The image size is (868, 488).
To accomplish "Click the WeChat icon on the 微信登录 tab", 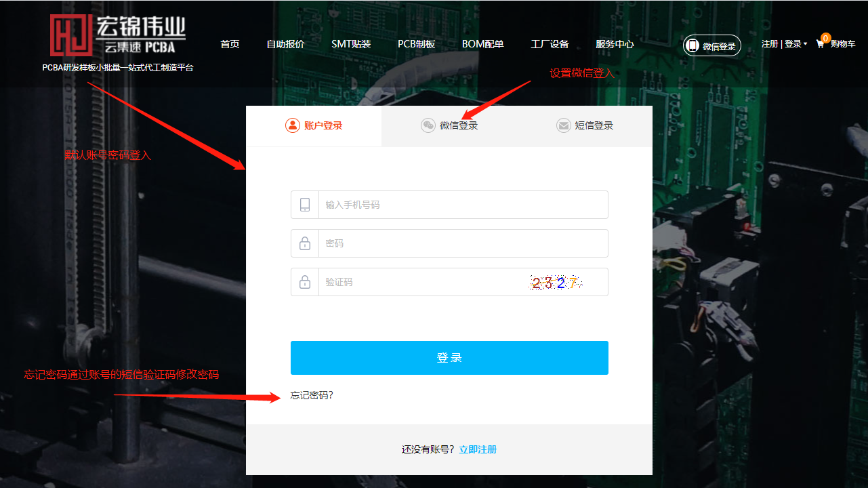I will [x=428, y=125].
